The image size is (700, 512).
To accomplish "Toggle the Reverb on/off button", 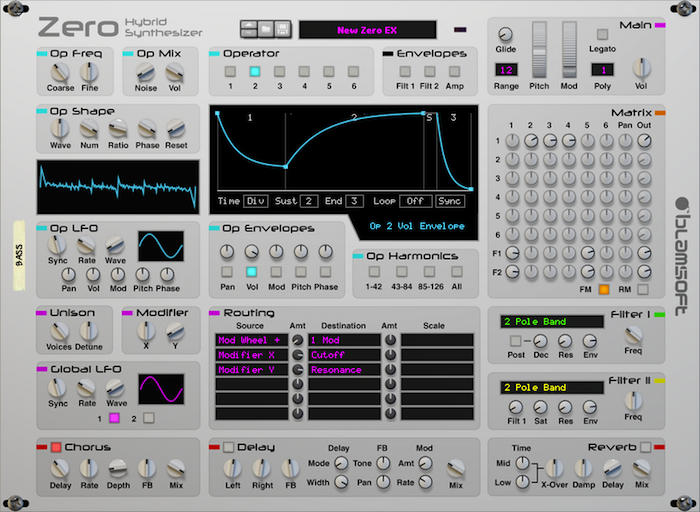I will (x=646, y=447).
